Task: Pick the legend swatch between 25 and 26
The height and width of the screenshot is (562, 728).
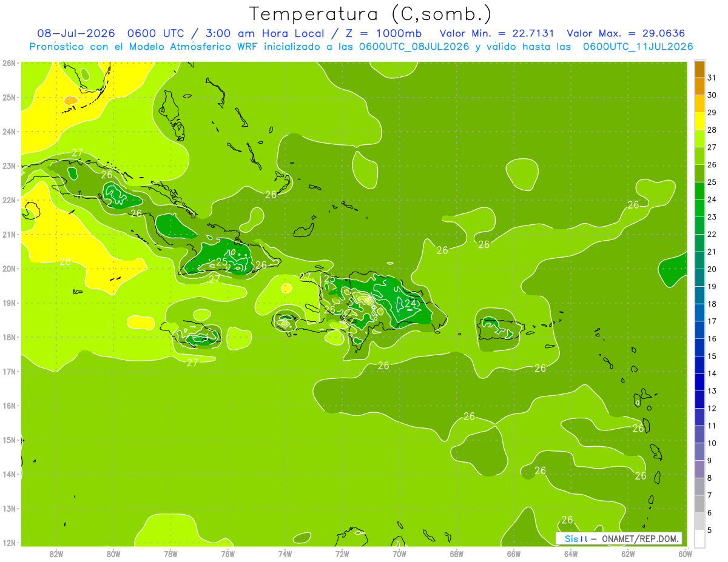Action: click(699, 173)
